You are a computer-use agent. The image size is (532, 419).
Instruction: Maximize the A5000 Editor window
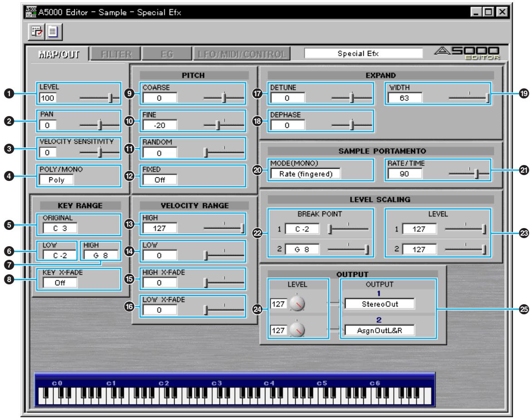(x=488, y=12)
